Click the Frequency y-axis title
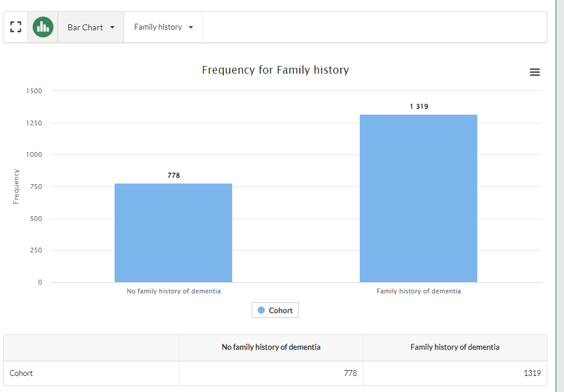The height and width of the screenshot is (392, 564). click(16, 186)
